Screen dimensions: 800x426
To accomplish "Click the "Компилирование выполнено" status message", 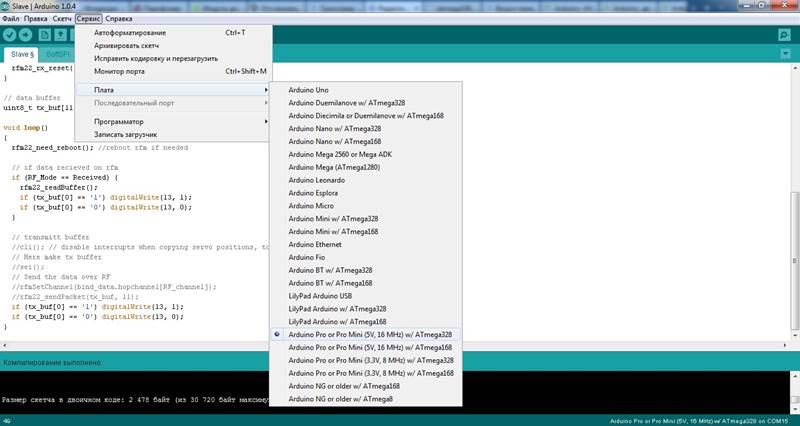I will click(52, 363).
